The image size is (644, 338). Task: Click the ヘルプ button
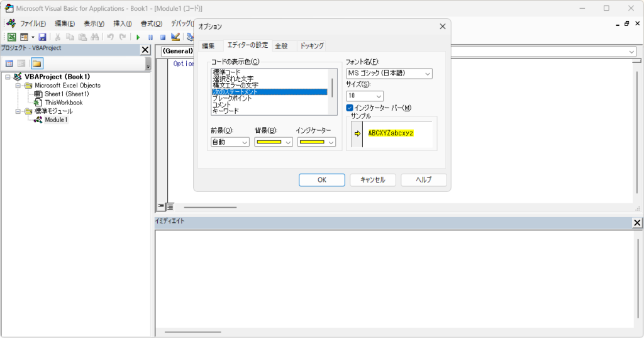pyautogui.click(x=424, y=180)
